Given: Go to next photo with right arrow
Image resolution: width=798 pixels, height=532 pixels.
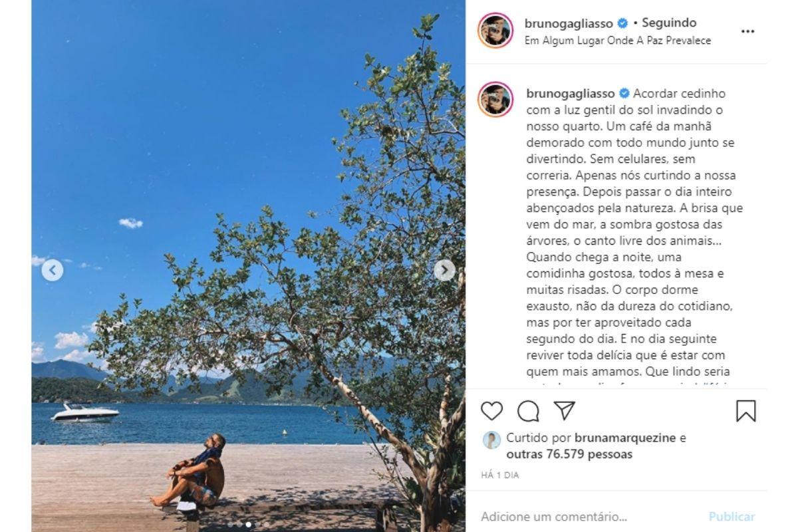Looking at the screenshot, I should (444, 270).
